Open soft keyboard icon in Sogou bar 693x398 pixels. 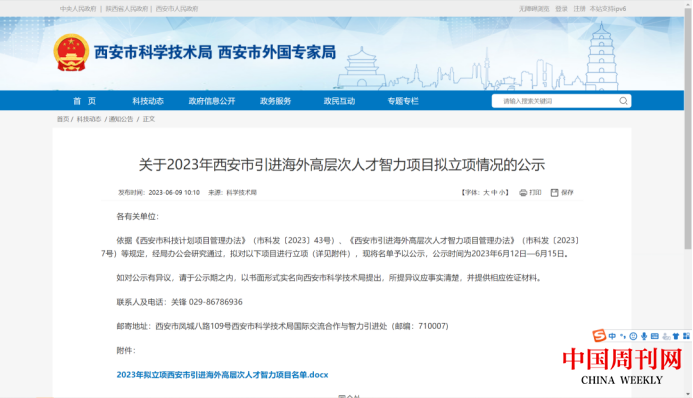click(655, 336)
